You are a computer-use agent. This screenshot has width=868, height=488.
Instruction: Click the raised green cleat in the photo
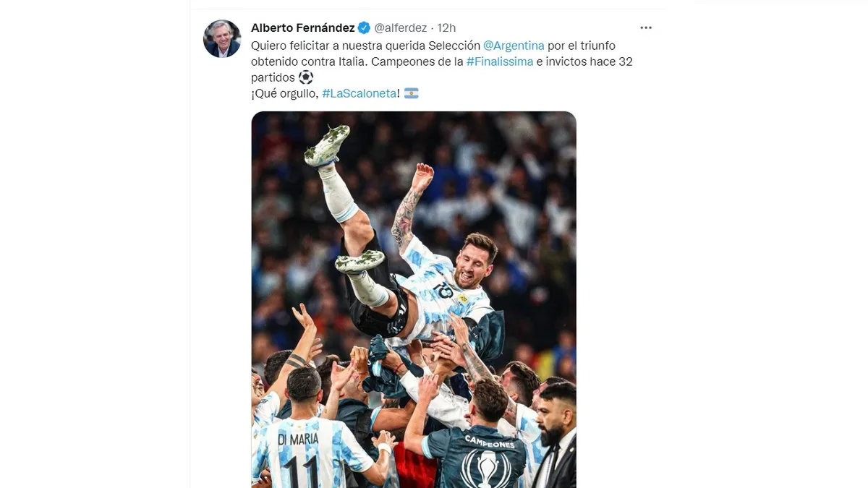point(327,144)
